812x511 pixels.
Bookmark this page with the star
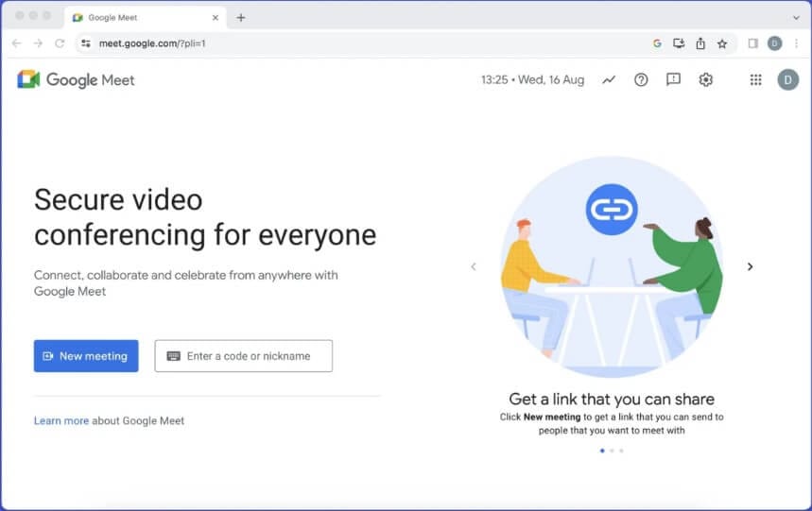tap(722, 43)
